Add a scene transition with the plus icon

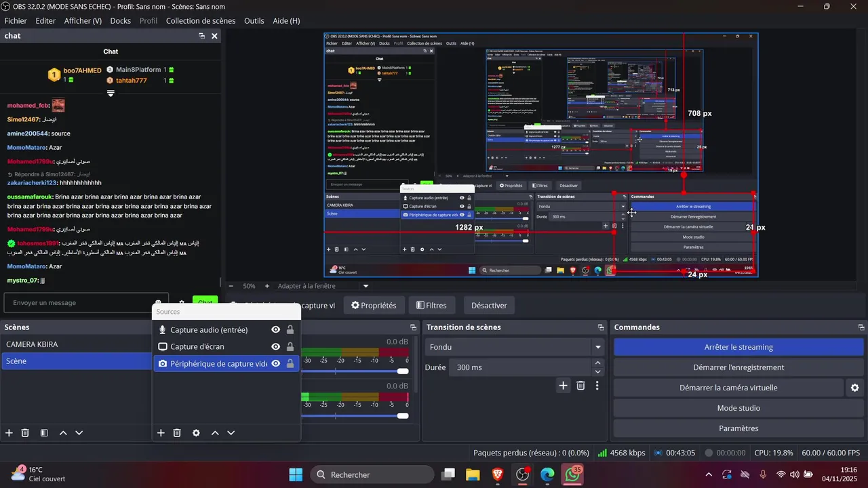coord(563,386)
